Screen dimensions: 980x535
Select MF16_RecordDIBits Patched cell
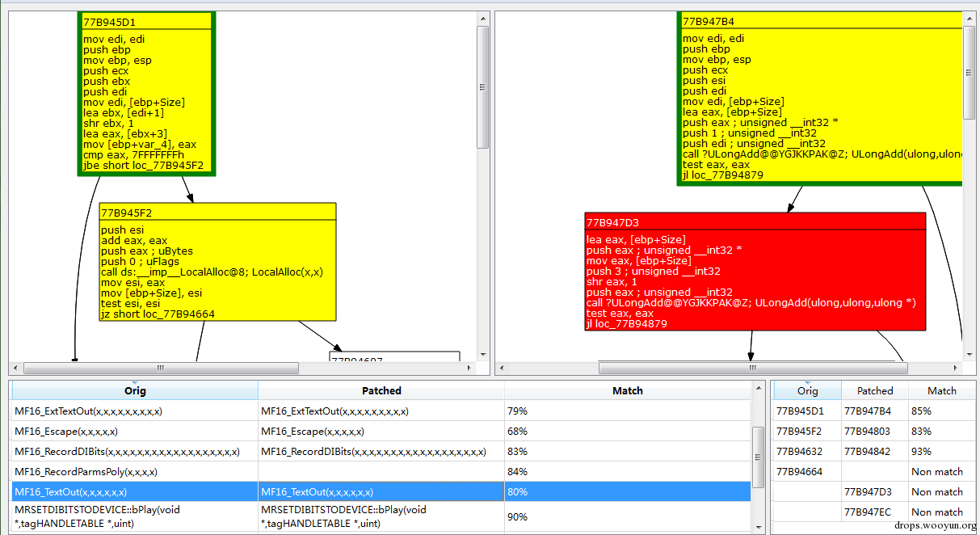tap(381, 452)
